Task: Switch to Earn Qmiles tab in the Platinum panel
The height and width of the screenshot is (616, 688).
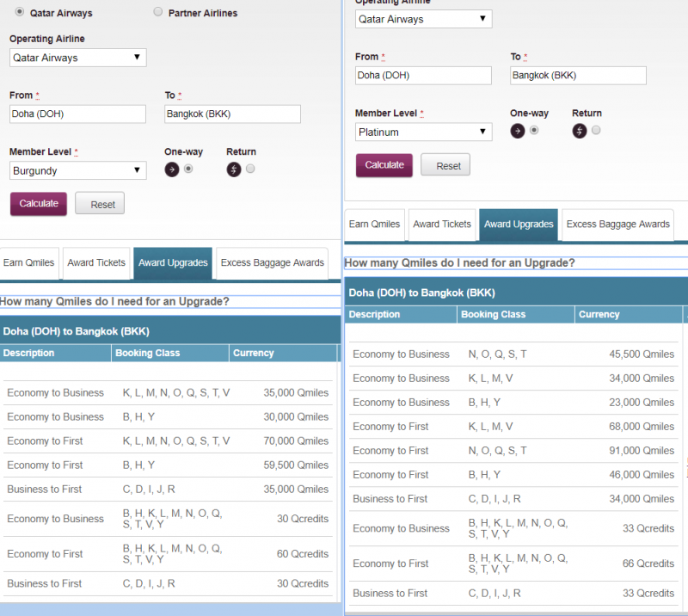Action: pyautogui.click(x=375, y=225)
